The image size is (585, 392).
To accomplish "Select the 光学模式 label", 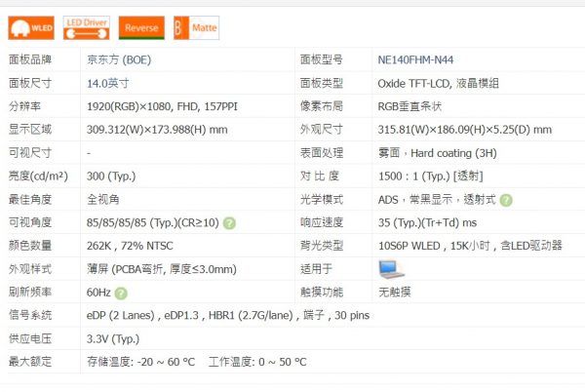I will pos(321,199).
